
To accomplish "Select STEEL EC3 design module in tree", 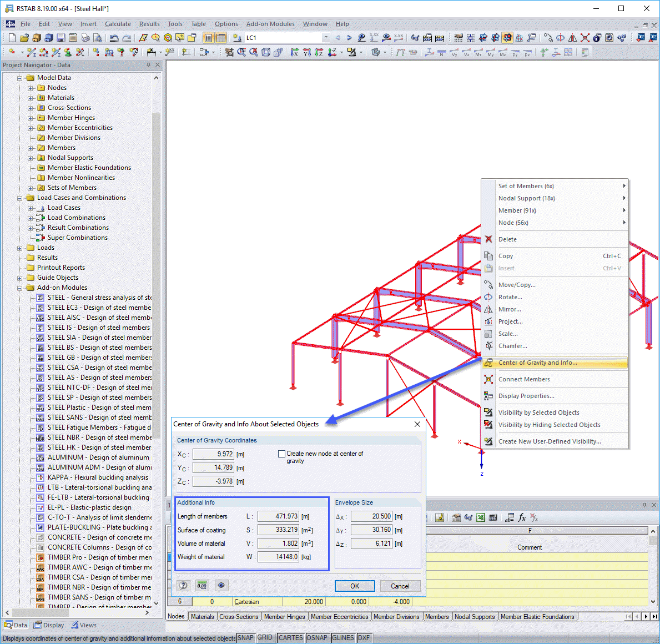I will point(99,308).
